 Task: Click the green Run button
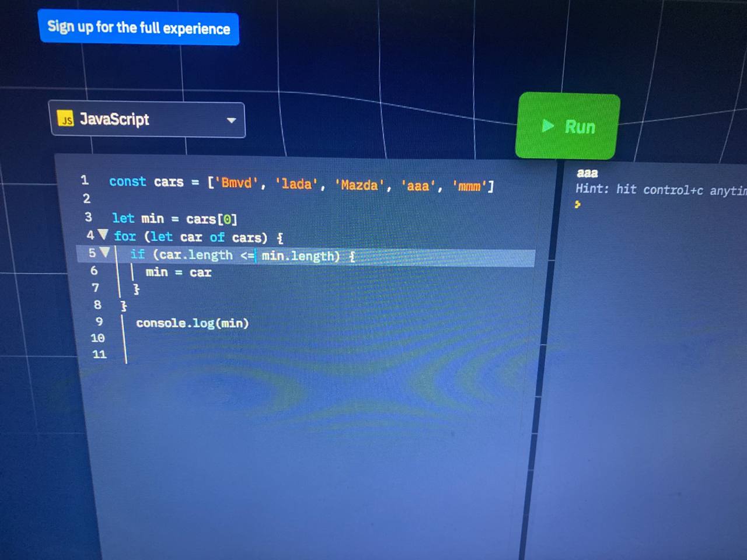point(567,125)
